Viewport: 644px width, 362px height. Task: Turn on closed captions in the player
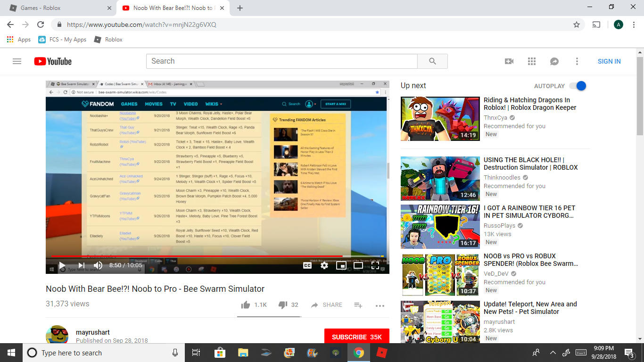tap(307, 265)
